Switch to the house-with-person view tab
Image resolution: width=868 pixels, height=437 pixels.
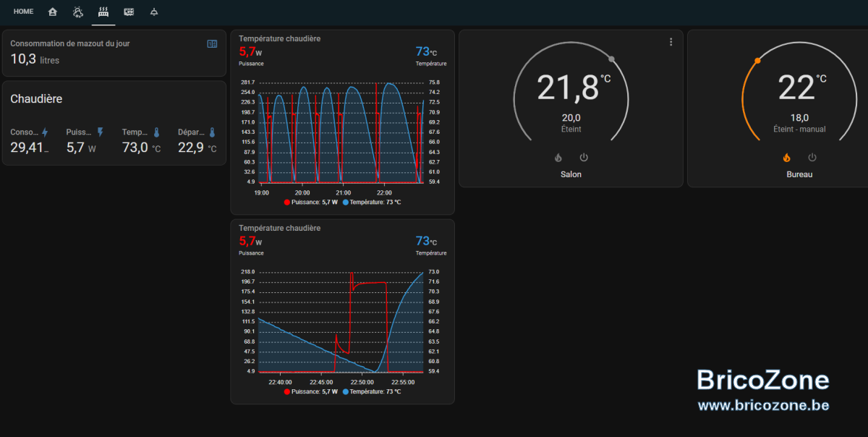click(x=52, y=12)
